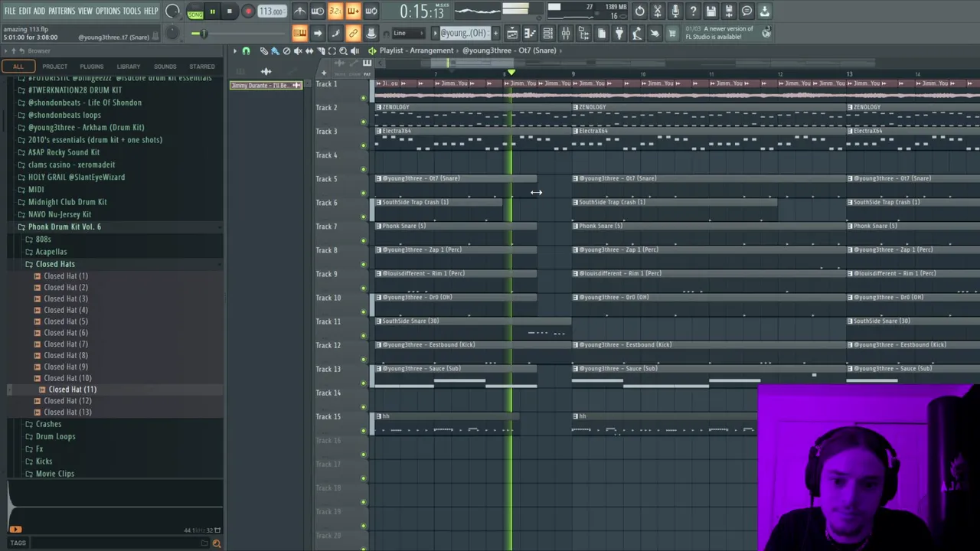
Task: Collapse the Closed Hats folder
Action: pyautogui.click(x=54, y=264)
